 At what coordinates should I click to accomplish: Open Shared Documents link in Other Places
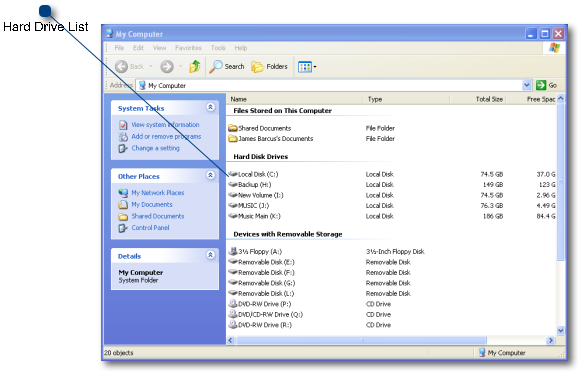pos(157,216)
